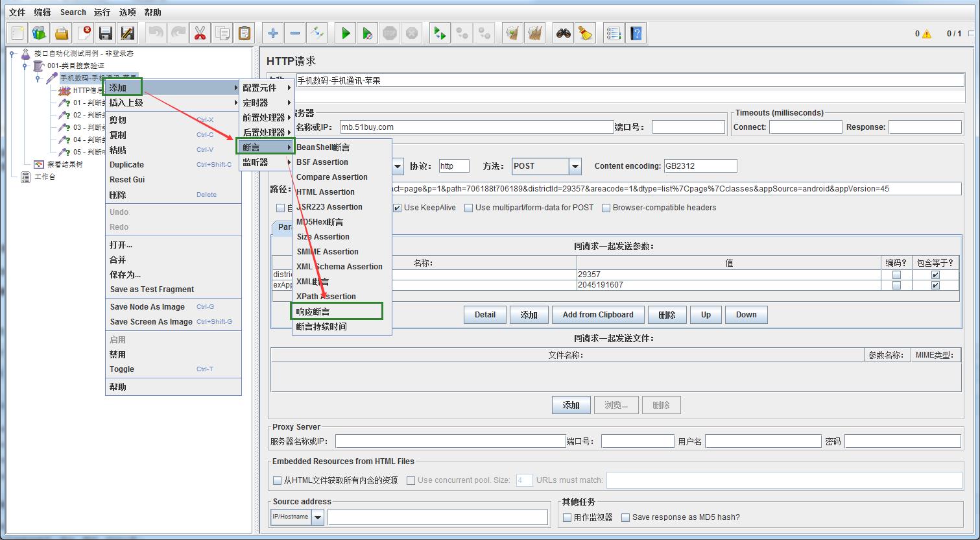This screenshot has height=540, width=980.
Task: Toggle Use concurrent pool checkbox
Action: pos(411,480)
